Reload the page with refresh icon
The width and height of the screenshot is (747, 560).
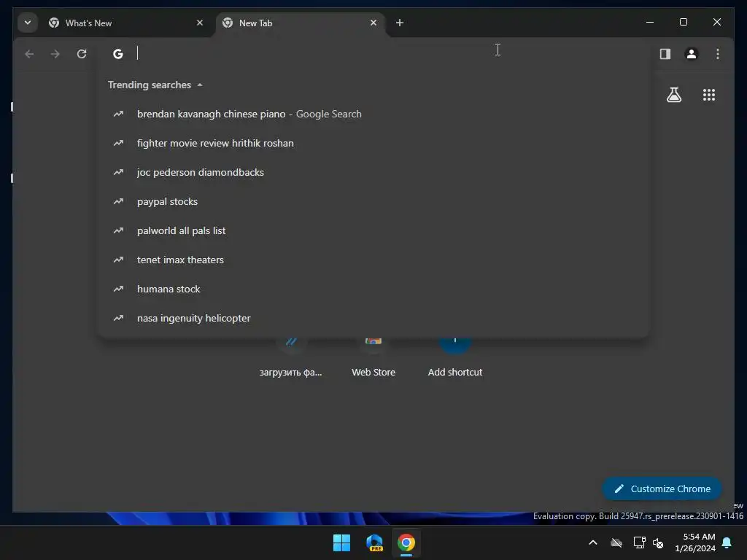coord(82,54)
